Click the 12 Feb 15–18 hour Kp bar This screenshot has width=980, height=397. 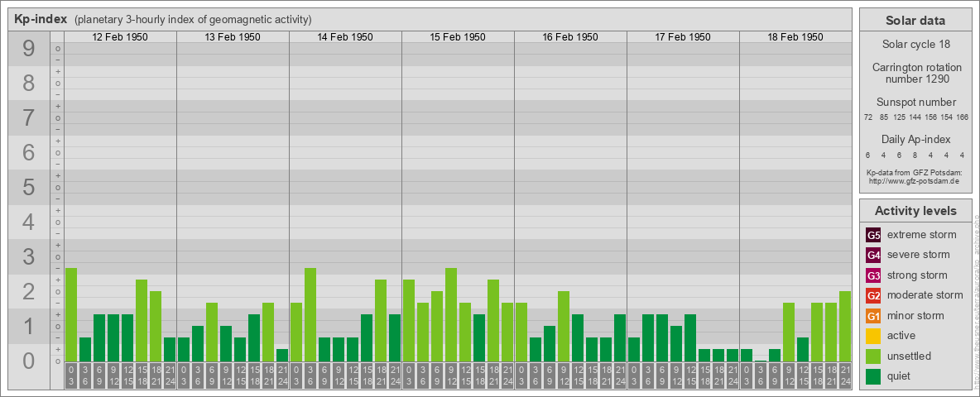(142, 320)
